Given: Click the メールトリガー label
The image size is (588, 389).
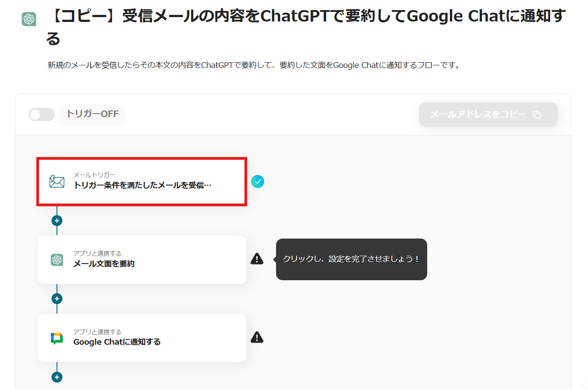Looking at the screenshot, I should pos(94,175).
